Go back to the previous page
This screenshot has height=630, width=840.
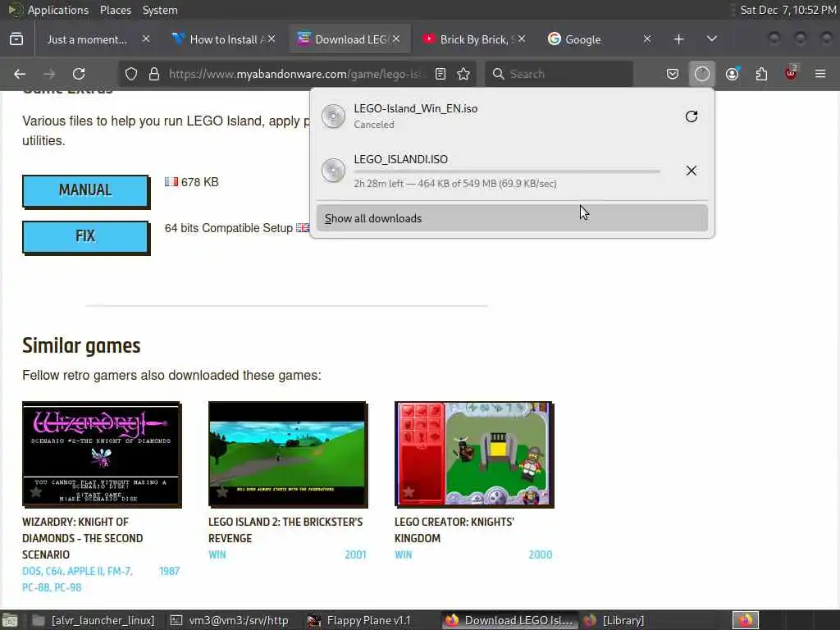click(x=20, y=74)
